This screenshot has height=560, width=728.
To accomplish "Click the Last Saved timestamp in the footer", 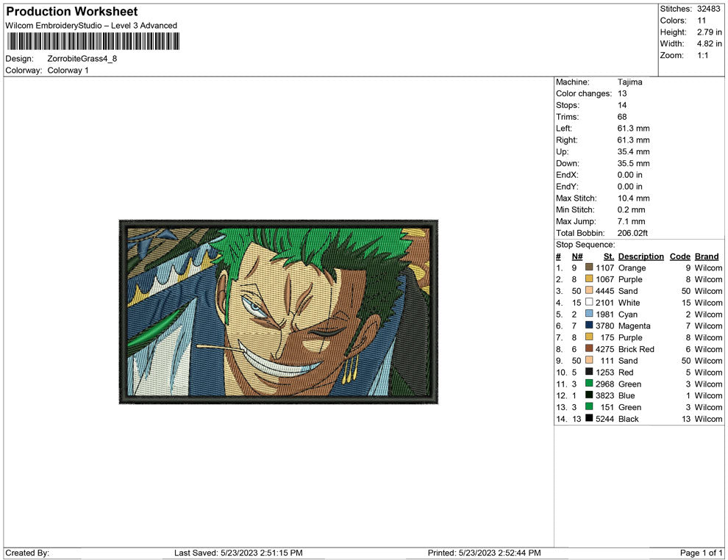I will (238, 553).
